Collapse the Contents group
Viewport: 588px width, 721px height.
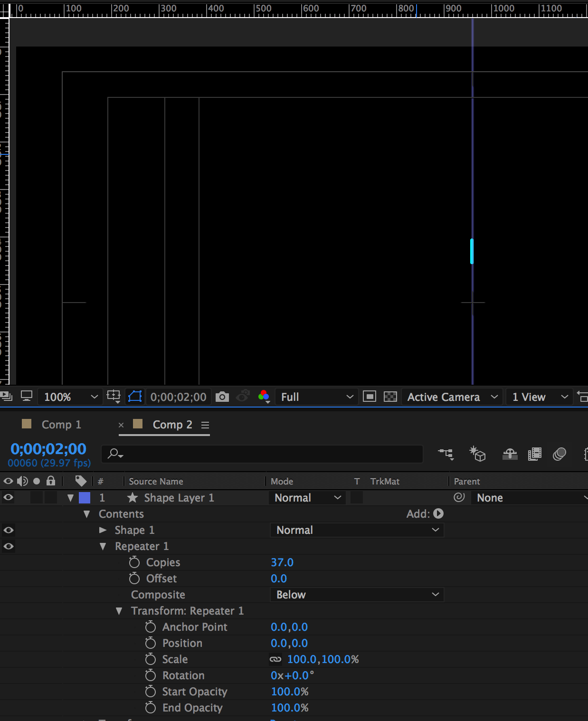pos(86,513)
